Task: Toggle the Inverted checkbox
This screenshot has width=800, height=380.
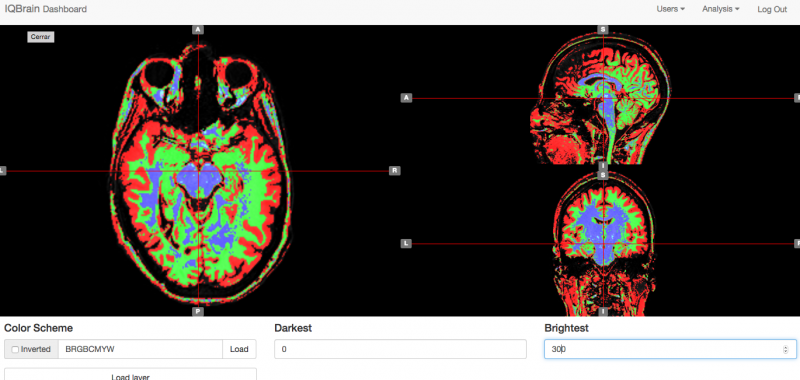Action: coord(15,349)
